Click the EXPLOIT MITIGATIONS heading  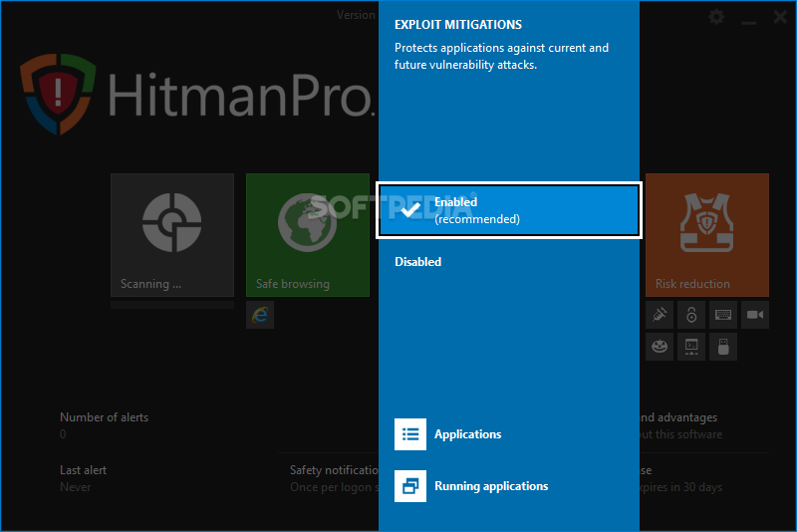tap(458, 24)
